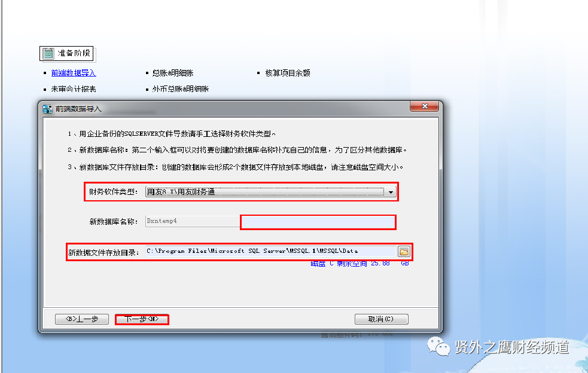Select the 核算项目余额 item
Viewport: 588px width, 373px height.
(288, 73)
